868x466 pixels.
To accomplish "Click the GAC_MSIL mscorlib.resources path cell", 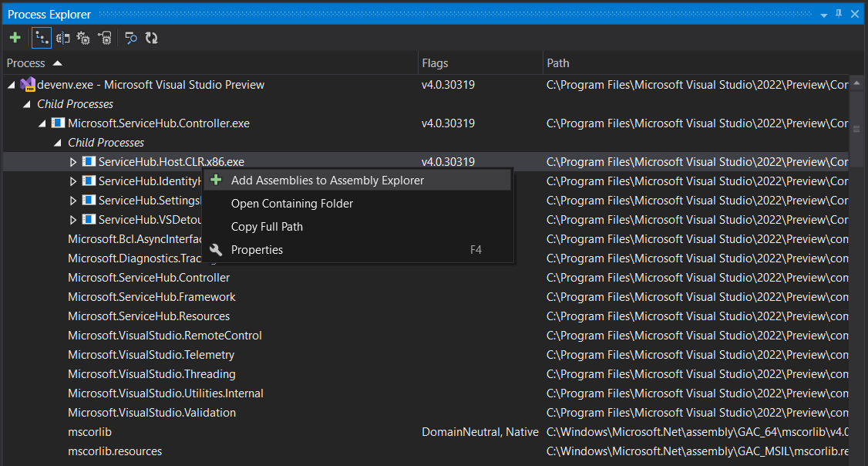I will coord(697,451).
